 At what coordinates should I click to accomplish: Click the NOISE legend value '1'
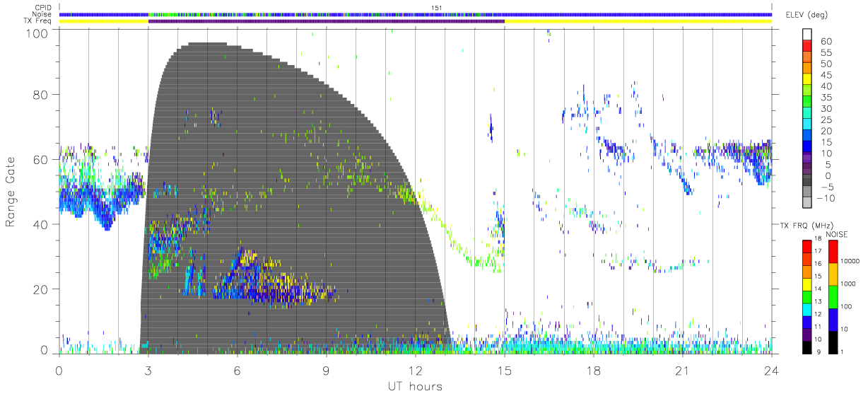(843, 351)
